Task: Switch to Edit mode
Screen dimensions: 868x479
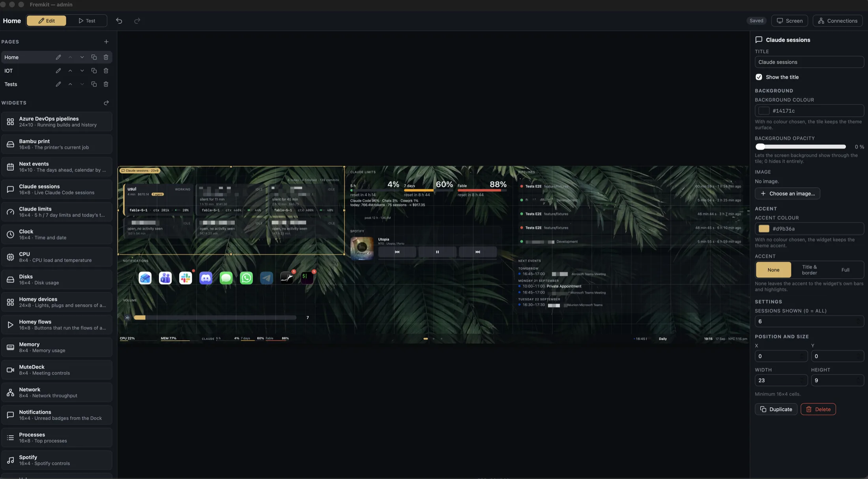Action: [x=47, y=21]
